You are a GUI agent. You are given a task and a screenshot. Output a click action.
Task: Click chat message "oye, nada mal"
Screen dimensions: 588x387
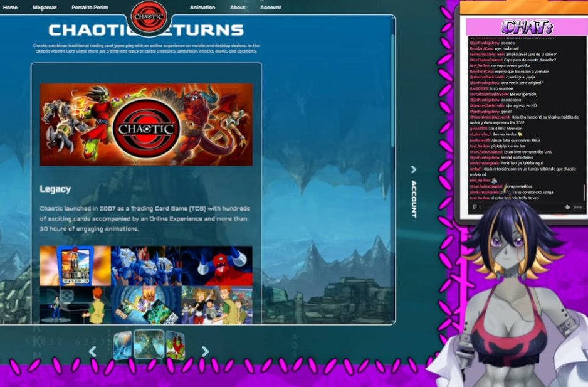coord(507,48)
